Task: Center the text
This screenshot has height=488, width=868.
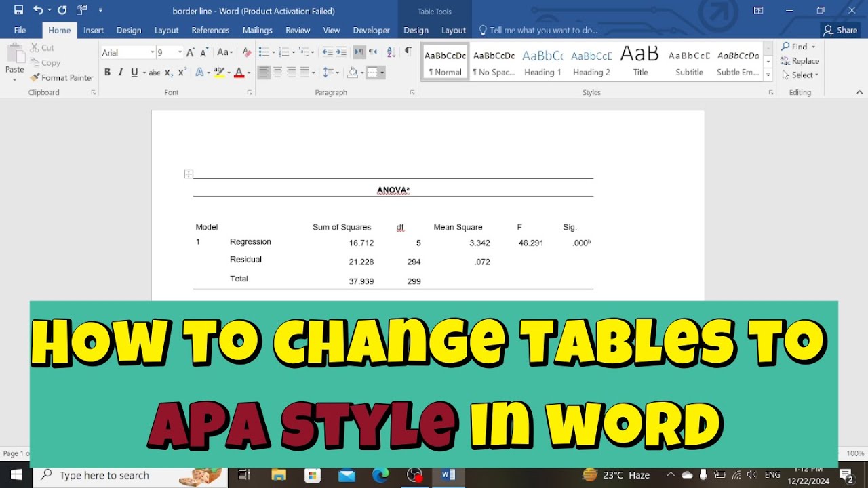Action: coord(277,73)
